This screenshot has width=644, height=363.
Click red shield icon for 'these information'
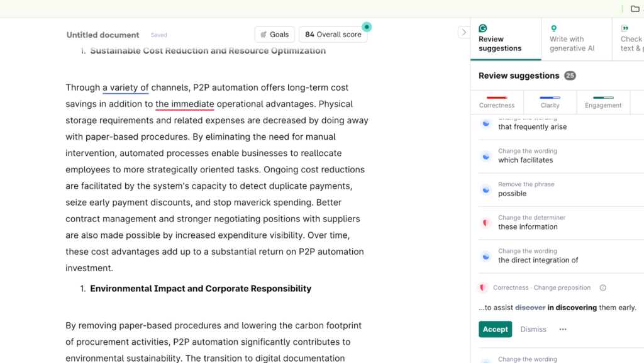[486, 223]
